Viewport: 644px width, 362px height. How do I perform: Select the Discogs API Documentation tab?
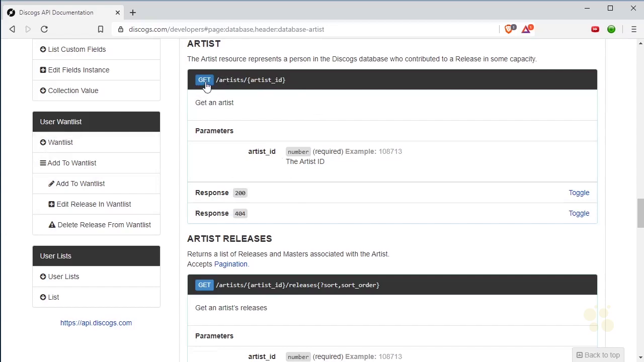coord(63,12)
